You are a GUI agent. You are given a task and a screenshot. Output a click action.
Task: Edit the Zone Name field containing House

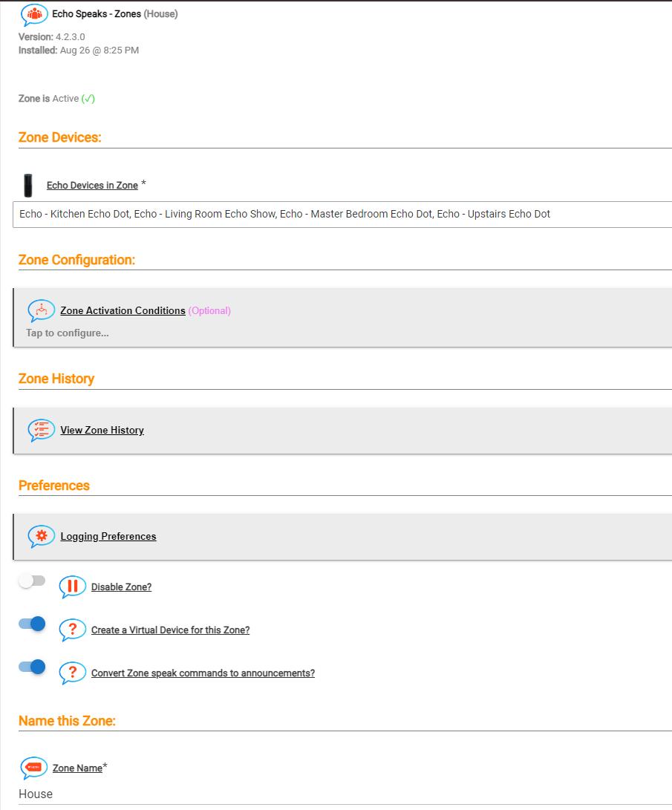tap(345, 794)
